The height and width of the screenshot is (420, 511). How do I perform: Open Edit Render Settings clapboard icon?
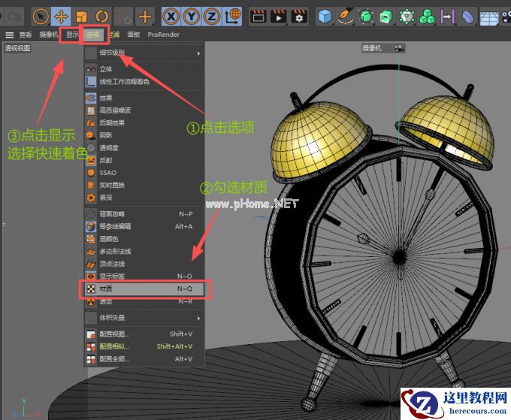(299, 16)
